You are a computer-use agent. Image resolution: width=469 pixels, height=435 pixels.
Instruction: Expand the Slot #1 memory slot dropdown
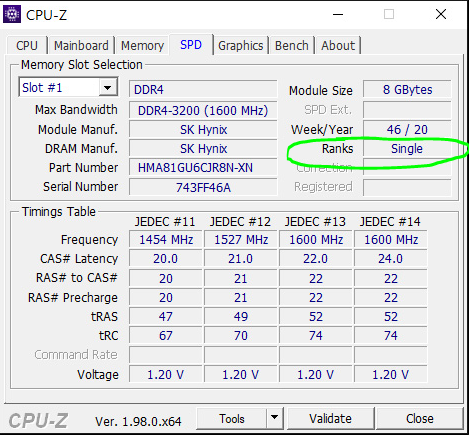(107, 88)
